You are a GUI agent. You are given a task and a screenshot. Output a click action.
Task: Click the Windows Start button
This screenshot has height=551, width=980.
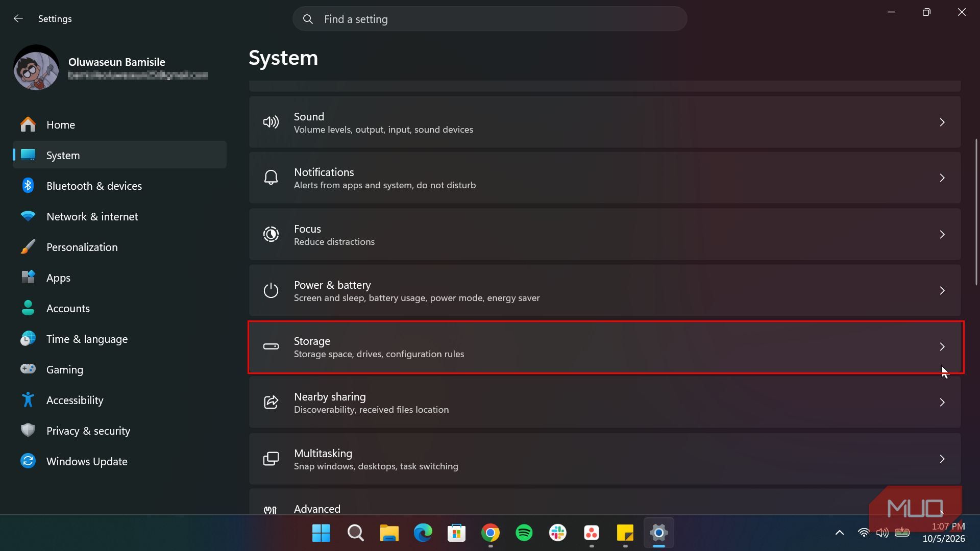321,533
